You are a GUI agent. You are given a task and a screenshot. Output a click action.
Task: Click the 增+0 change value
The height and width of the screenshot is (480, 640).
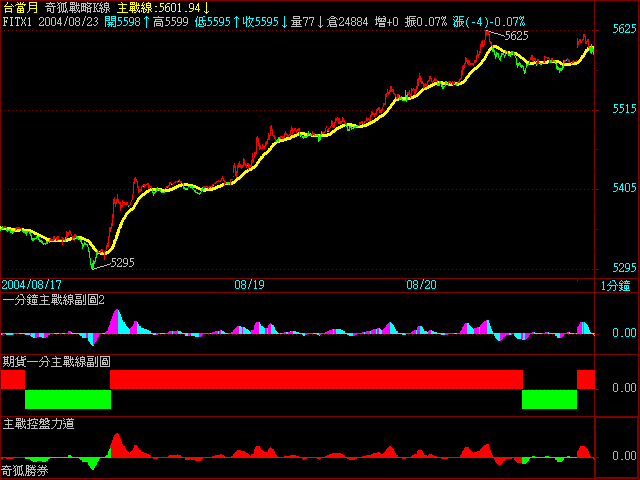(x=387, y=22)
